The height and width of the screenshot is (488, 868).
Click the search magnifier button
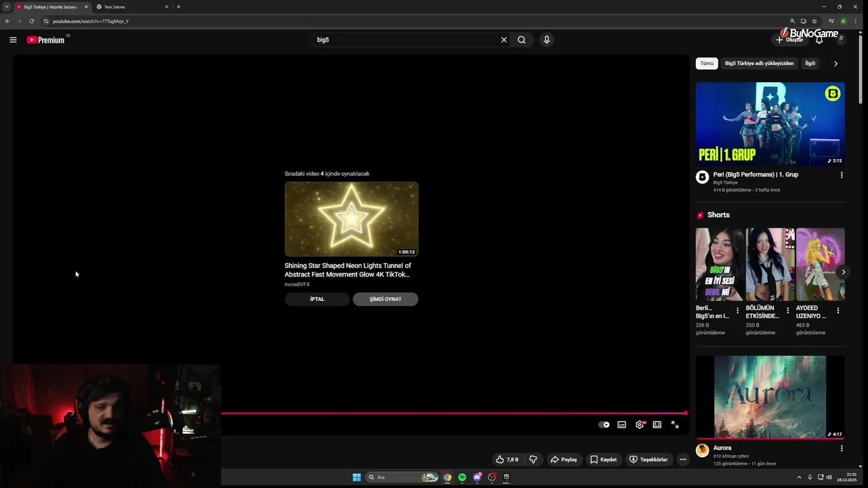click(521, 40)
